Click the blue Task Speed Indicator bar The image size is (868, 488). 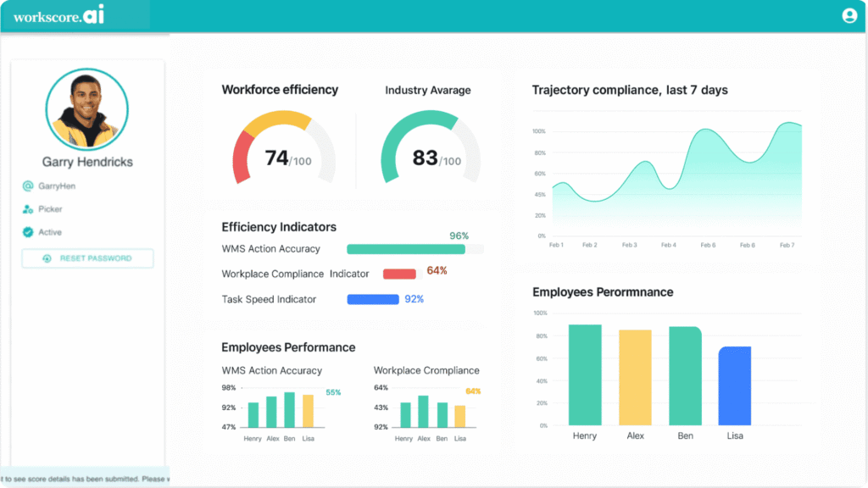tap(373, 299)
